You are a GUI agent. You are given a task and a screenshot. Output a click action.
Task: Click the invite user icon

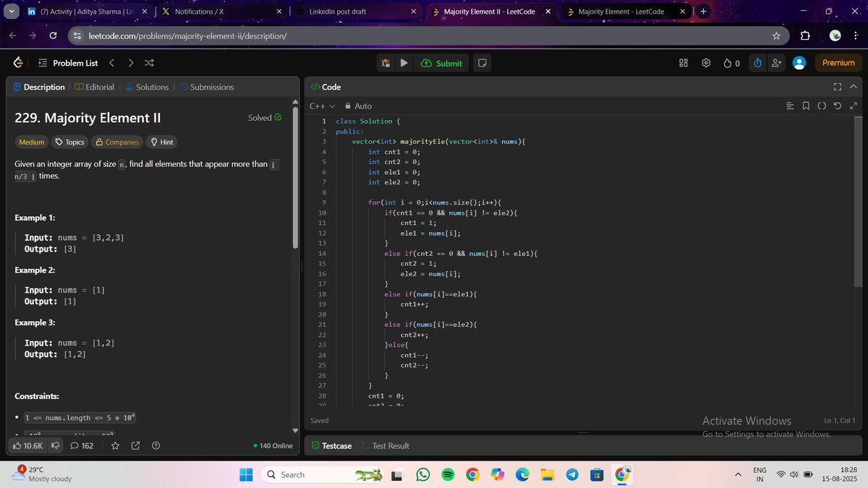pos(776,63)
